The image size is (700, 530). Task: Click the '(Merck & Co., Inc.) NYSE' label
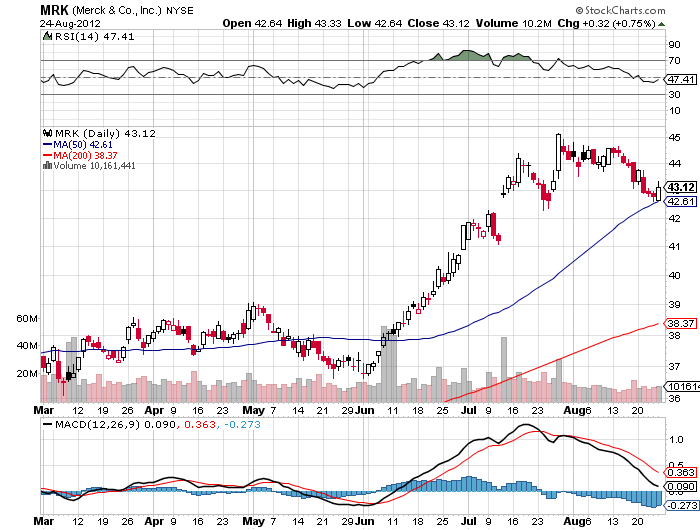pyautogui.click(x=133, y=10)
